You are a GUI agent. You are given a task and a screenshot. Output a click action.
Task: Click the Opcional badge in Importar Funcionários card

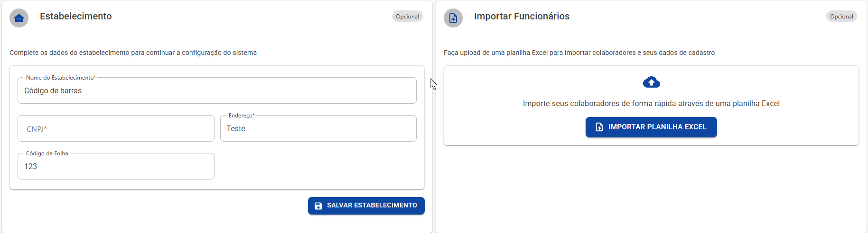tap(841, 17)
